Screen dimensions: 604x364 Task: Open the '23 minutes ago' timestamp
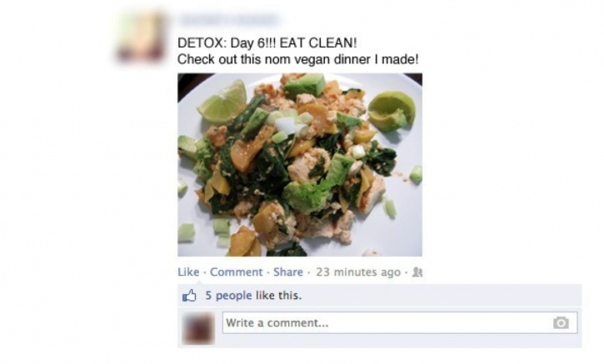(x=358, y=272)
